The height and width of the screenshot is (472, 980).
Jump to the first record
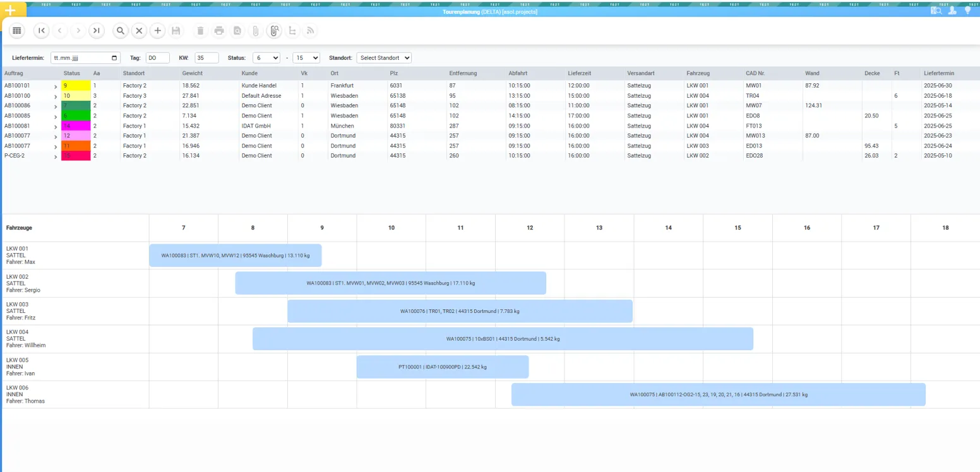point(41,30)
